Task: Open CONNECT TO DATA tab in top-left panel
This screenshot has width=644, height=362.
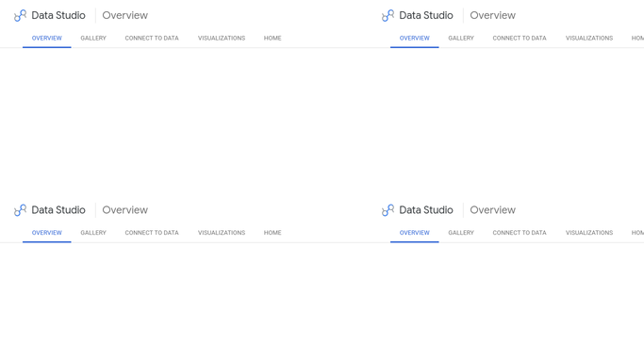Action: 152,38
